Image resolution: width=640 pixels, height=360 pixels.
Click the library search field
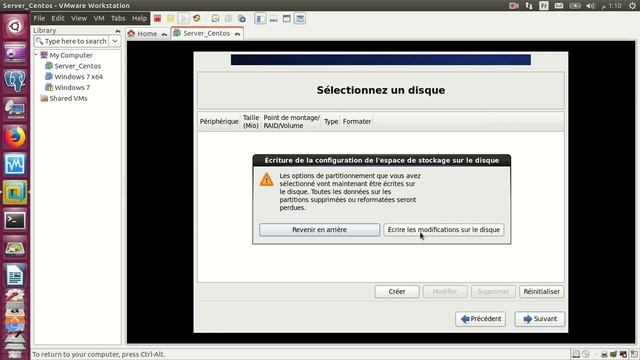[x=71, y=41]
